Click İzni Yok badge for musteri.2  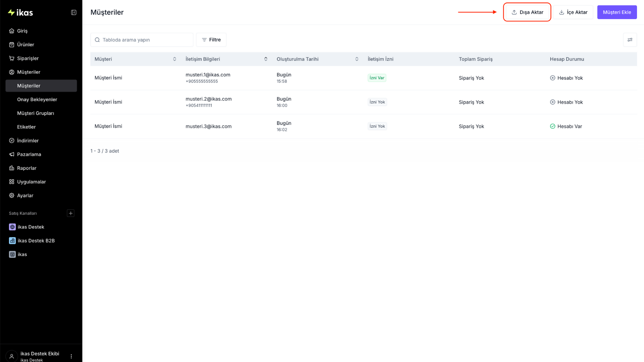tap(377, 102)
